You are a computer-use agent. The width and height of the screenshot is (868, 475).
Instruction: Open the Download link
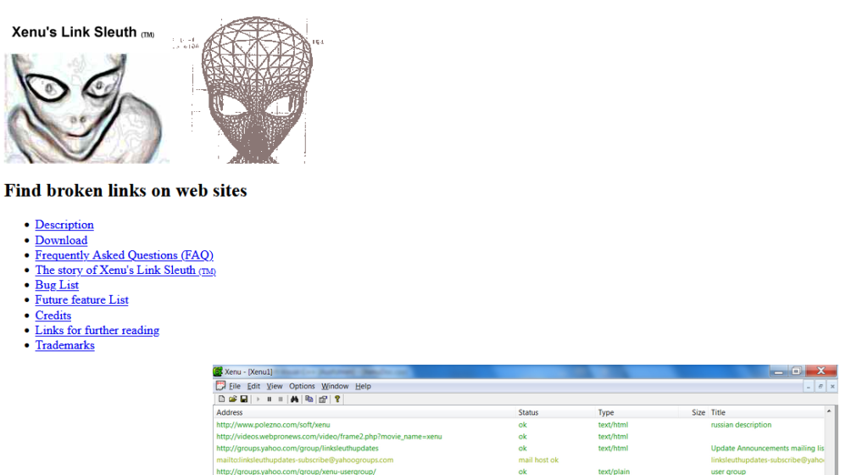61,240
